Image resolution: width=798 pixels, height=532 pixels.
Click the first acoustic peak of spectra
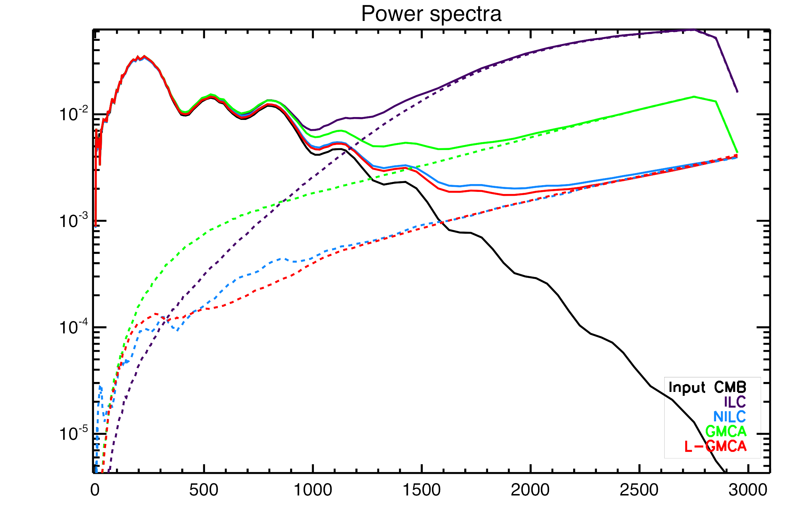coord(144,56)
